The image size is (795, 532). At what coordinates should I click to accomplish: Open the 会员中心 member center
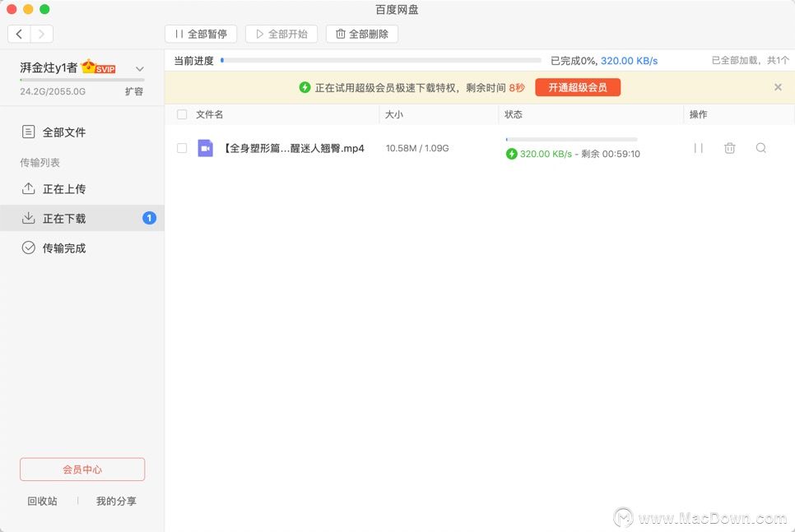(x=82, y=470)
